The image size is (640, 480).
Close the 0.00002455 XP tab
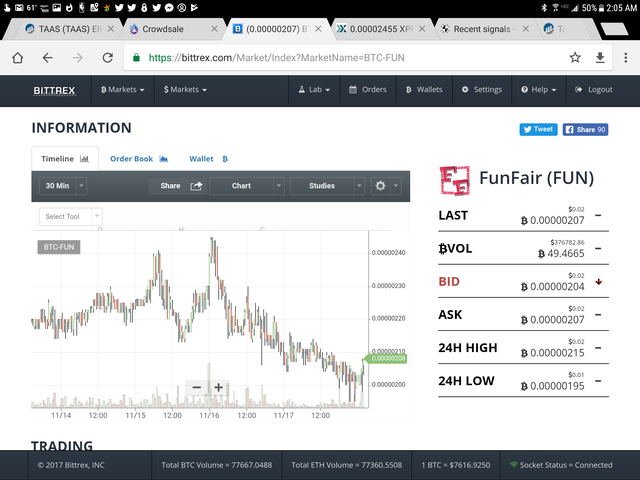pos(422,29)
